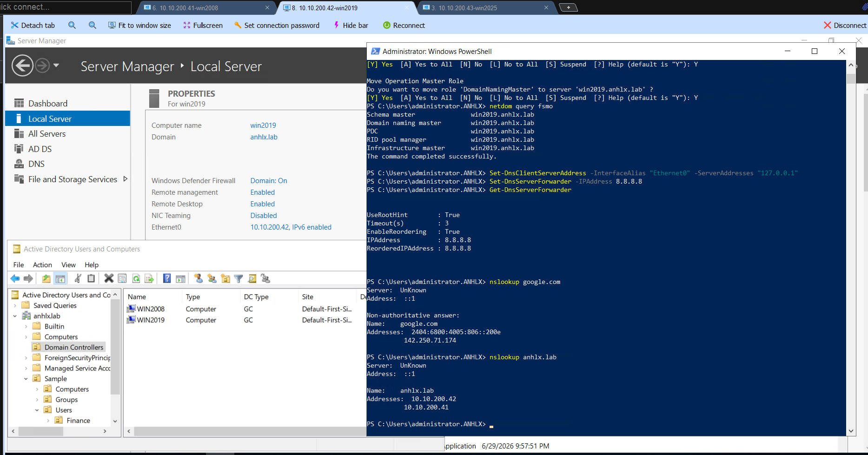Click Set connection password
Image resolution: width=868 pixels, height=455 pixels.
(x=277, y=25)
